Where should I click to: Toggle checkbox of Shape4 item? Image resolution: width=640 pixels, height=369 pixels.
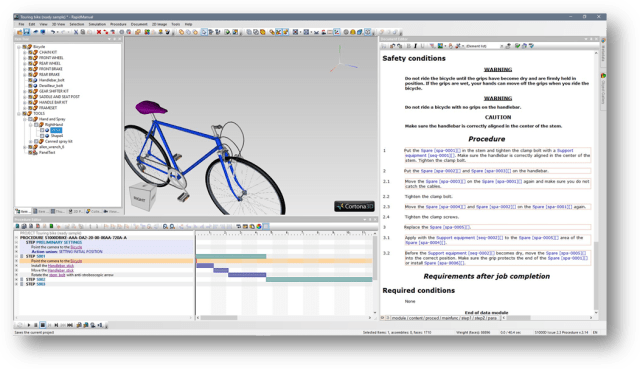point(42,136)
